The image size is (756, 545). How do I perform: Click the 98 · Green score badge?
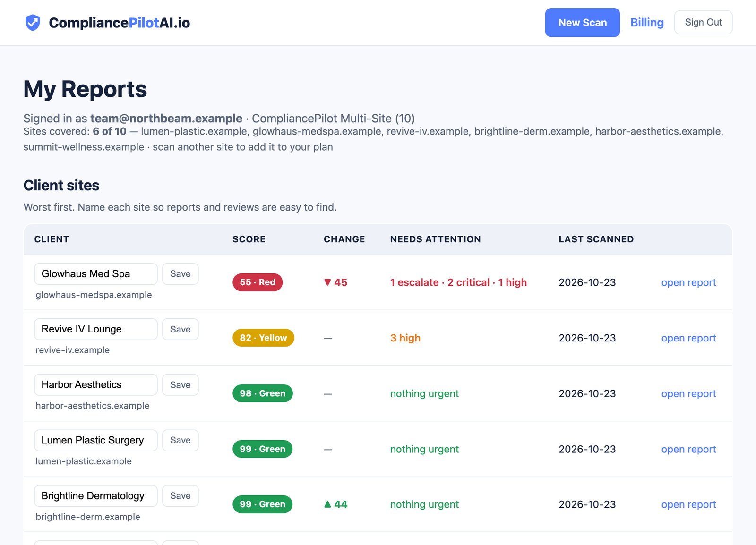263,393
